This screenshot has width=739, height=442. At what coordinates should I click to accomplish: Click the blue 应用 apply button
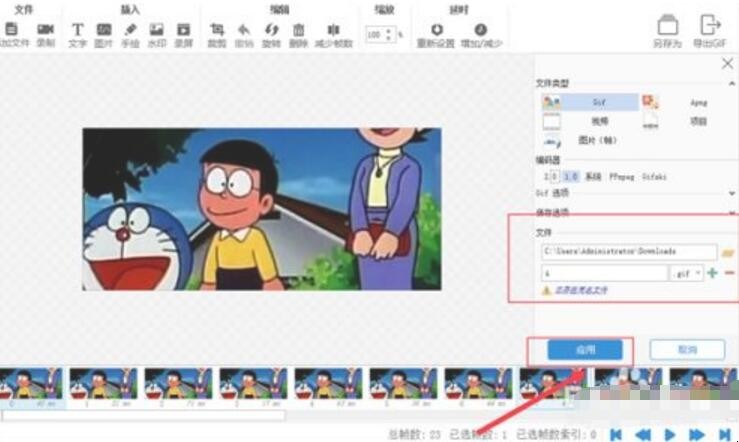pyautogui.click(x=585, y=350)
